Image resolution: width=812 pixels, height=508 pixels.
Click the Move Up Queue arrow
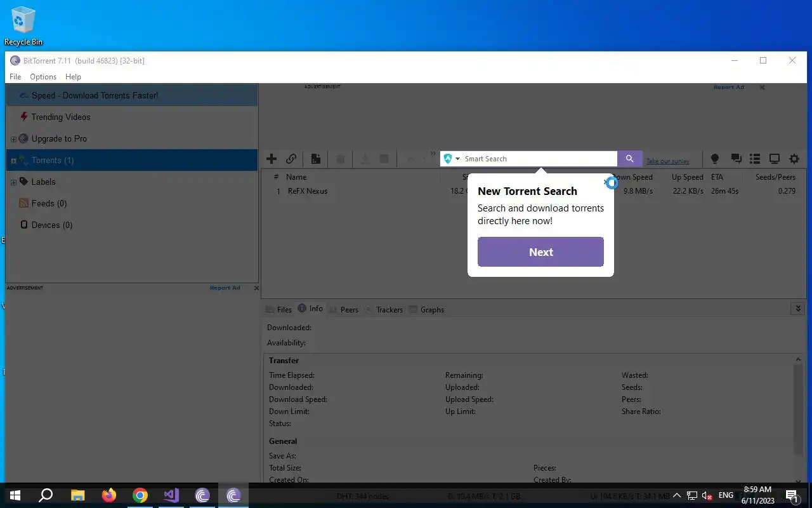point(410,159)
